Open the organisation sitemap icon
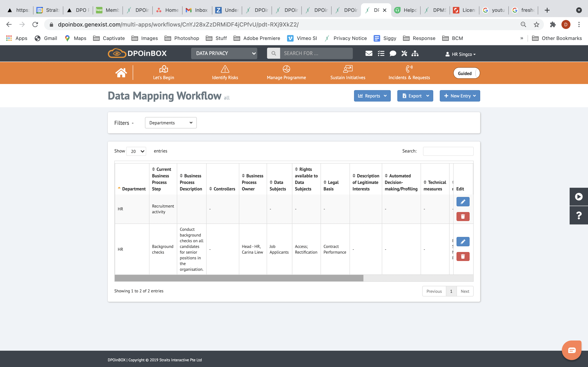The height and width of the screenshot is (367, 588). point(415,53)
